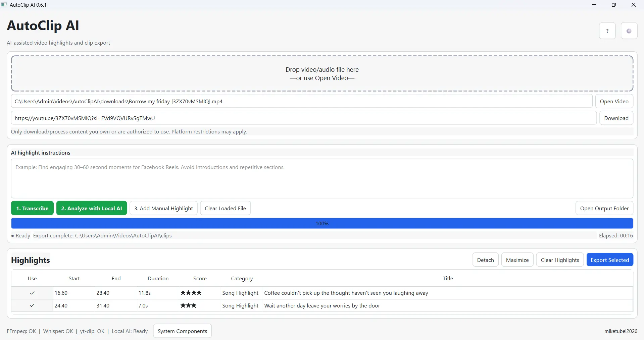
Task: Click Clear Loaded File
Action: pyautogui.click(x=225, y=208)
